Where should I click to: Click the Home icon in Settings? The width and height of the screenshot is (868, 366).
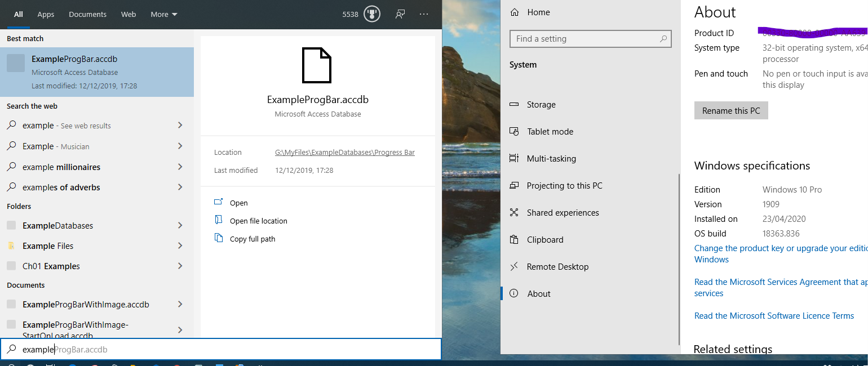tap(514, 12)
